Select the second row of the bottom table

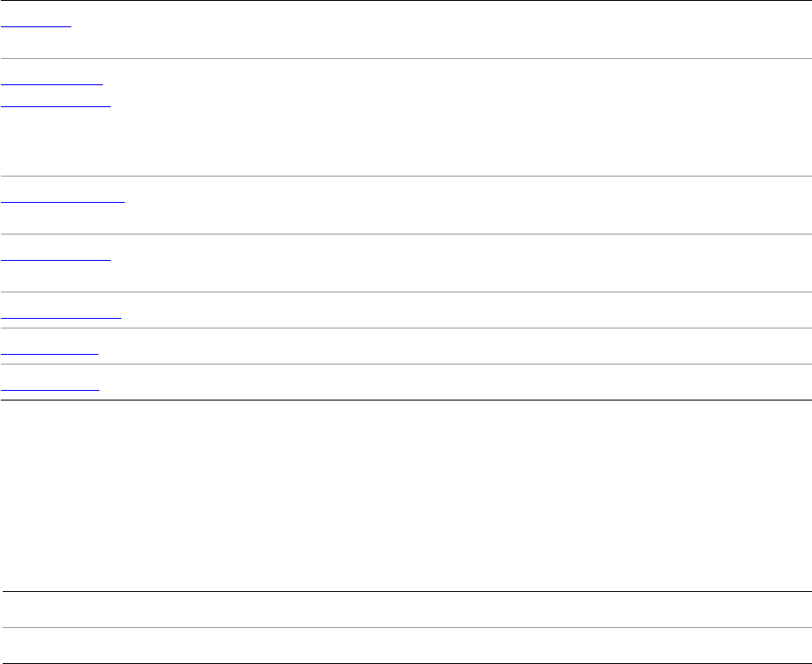point(406,644)
